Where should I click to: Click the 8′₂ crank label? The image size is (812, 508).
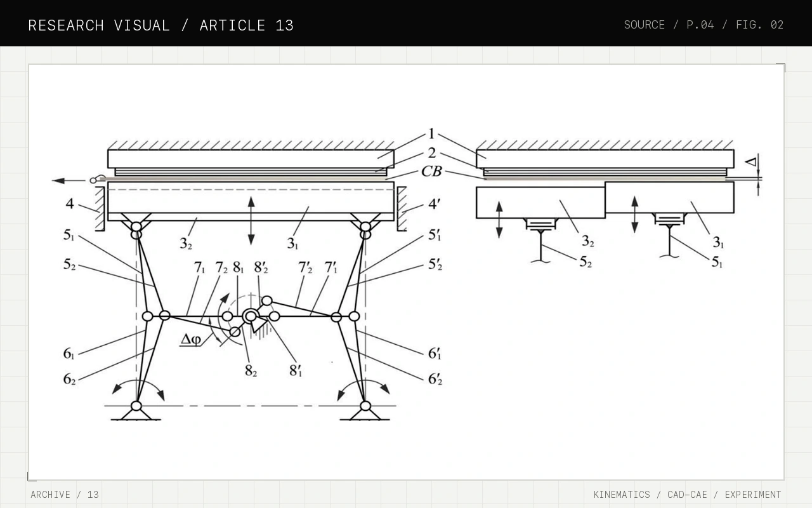coord(261,268)
